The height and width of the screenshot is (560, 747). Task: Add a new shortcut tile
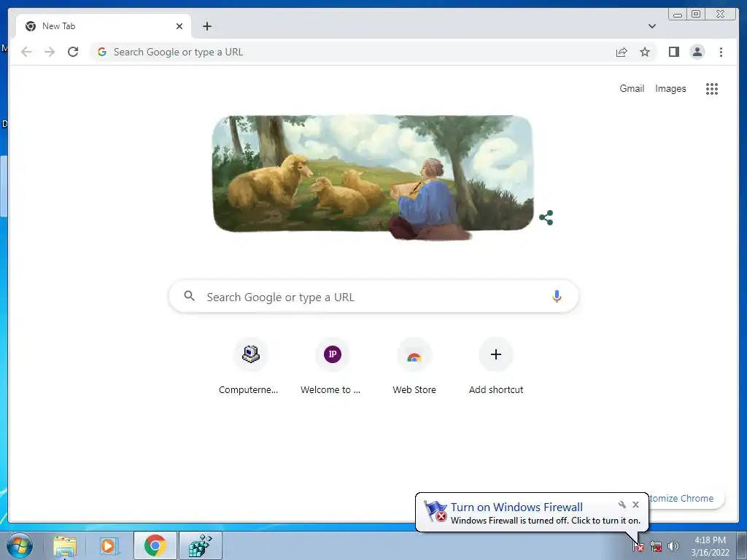496,367
